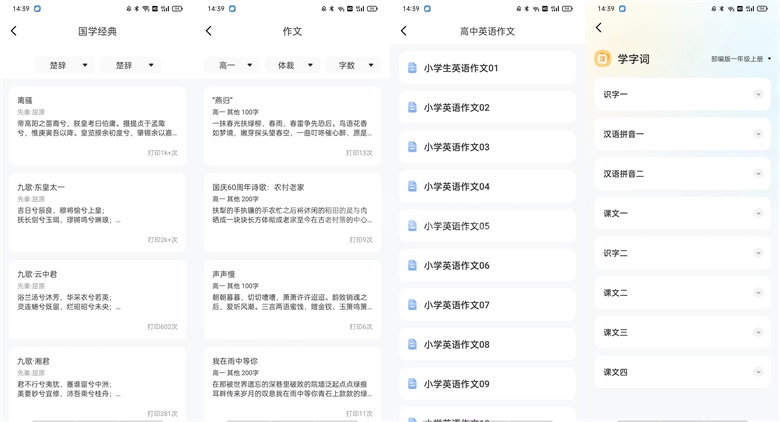Image resolution: width=780 pixels, height=422 pixels.
Task: Expand the 课文一 section
Action: pyautogui.click(x=758, y=213)
